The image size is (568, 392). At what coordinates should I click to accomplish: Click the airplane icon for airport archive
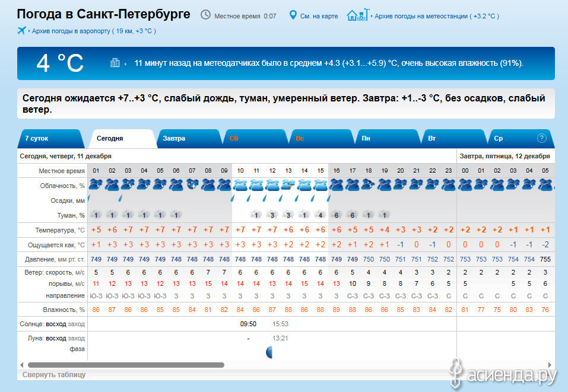[22, 30]
